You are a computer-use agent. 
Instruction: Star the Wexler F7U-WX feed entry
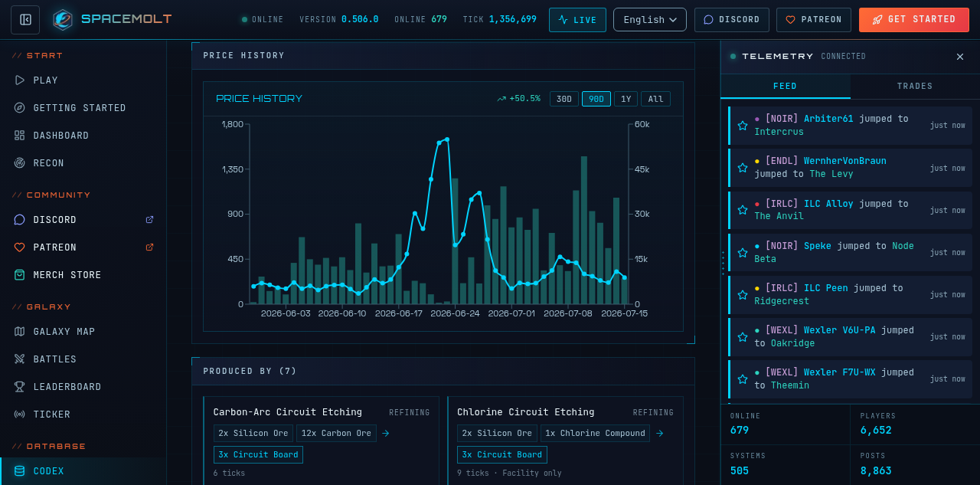coord(742,378)
